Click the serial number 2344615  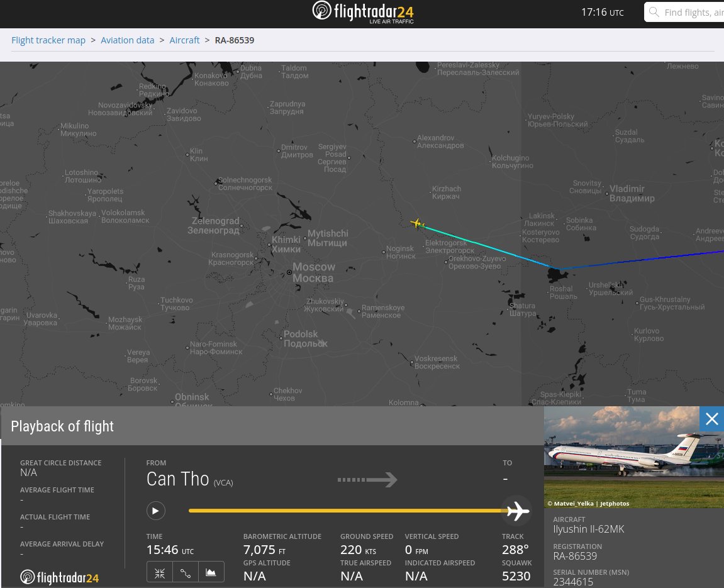[573, 582]
